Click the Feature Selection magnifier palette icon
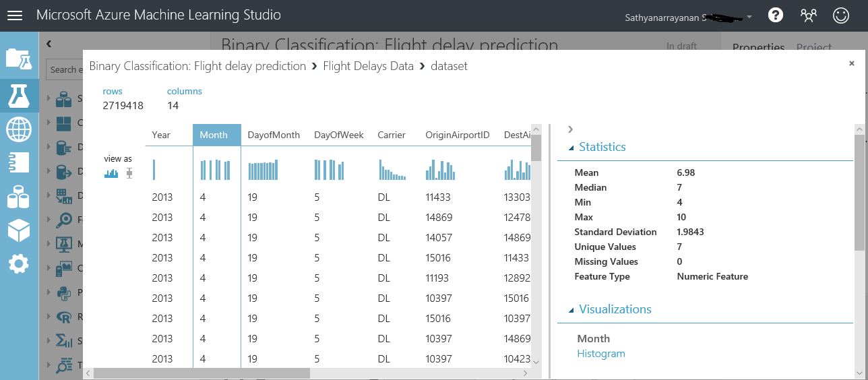Viewport: 868px width, 380px height. pyautogui.click(x=64, y=220)
